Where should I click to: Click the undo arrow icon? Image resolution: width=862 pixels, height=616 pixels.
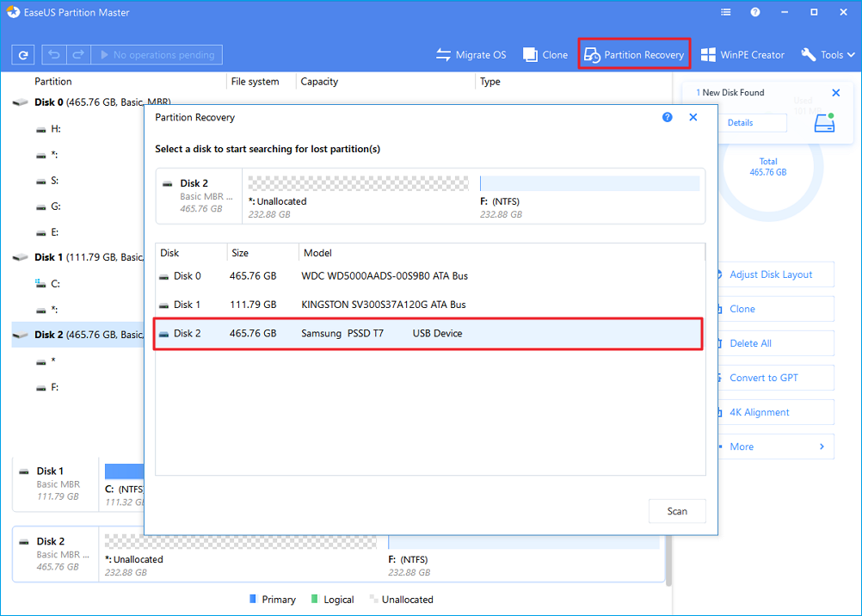(54, 55)
